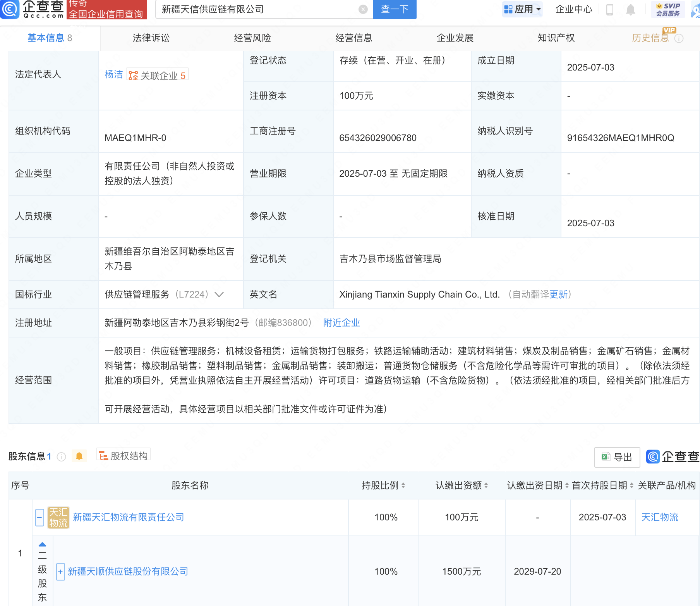Open the equity structure chart
The height and width of the screenshot is (606, 700).
coord(124,456)
